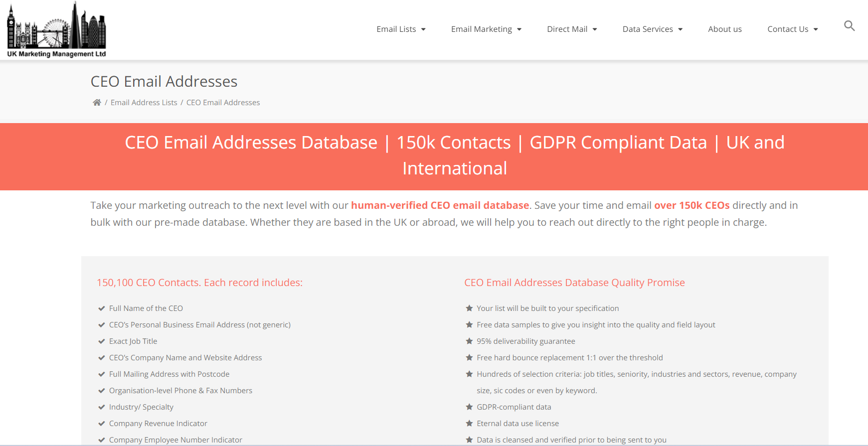The height and width of the screenshot is (446, 868).
Task: Expand the Email Lists dropdown arrow
Action: click(423, 29)
